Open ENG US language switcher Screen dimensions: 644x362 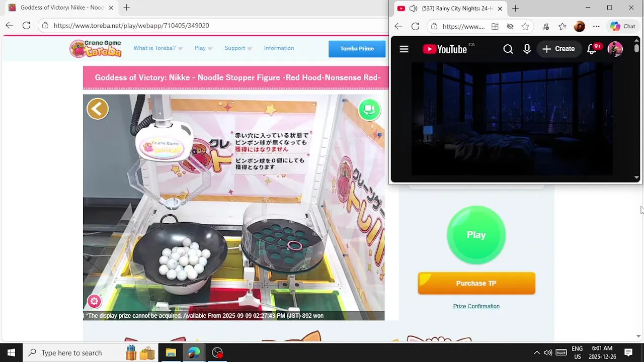tap(577, 352)
